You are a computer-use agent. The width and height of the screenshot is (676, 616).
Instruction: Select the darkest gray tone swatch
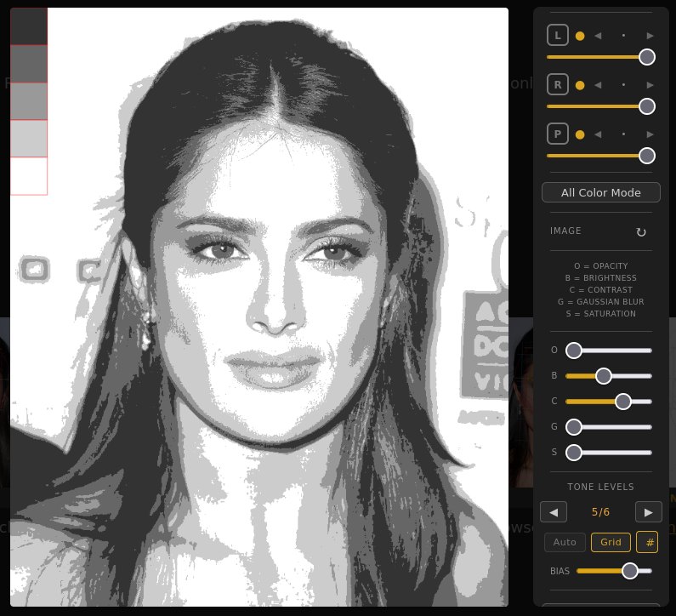[29, 26]
